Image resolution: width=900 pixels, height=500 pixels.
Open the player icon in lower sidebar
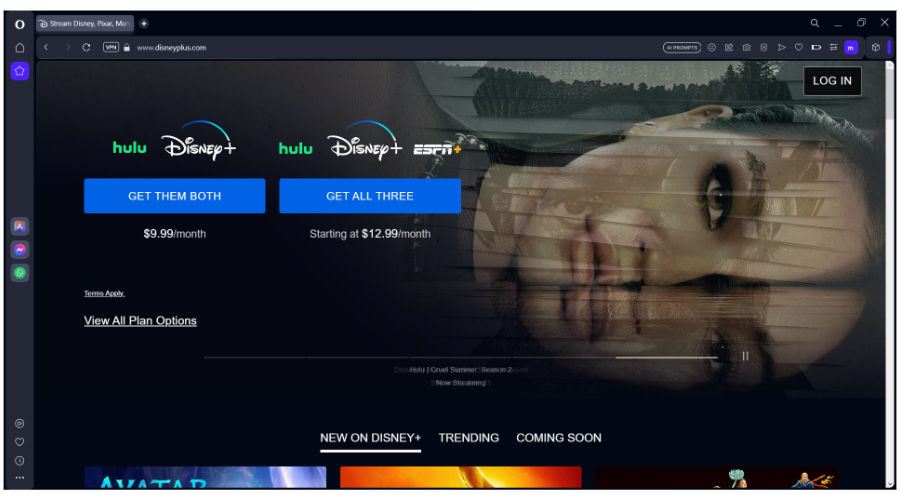[20, 424]
